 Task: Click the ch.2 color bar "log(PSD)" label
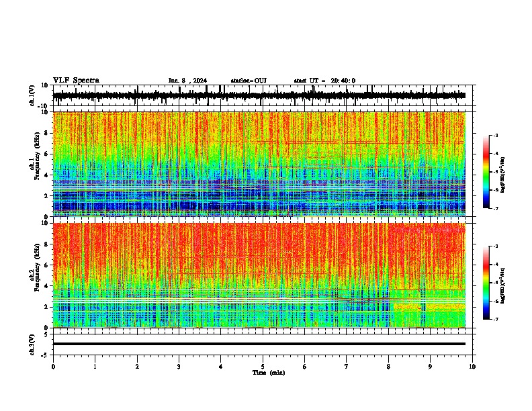tap(503, 285)
